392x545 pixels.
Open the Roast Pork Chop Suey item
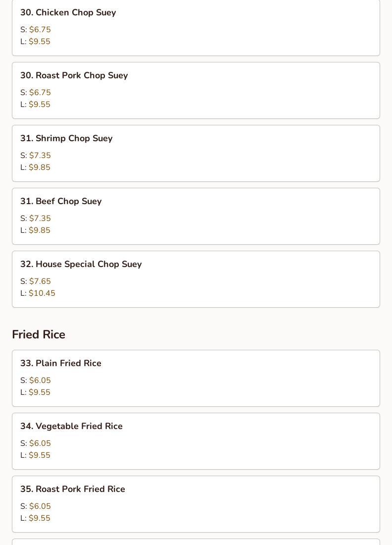(x=74, y=75)
